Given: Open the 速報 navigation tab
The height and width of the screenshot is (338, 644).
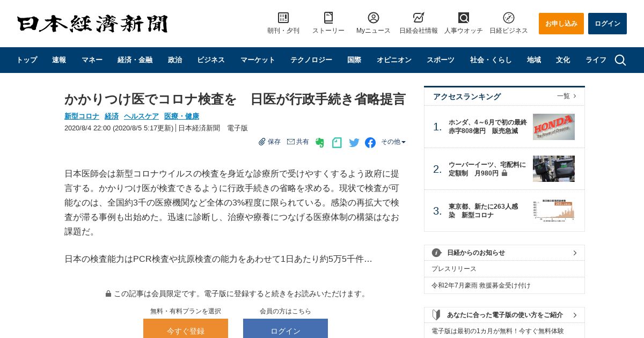Looking at the screenshot, I should coord(59,60).
